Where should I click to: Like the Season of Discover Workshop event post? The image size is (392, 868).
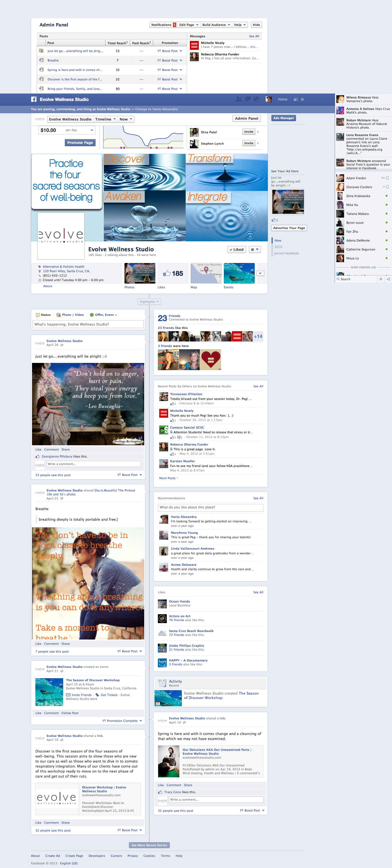click(x=38, y=713)
